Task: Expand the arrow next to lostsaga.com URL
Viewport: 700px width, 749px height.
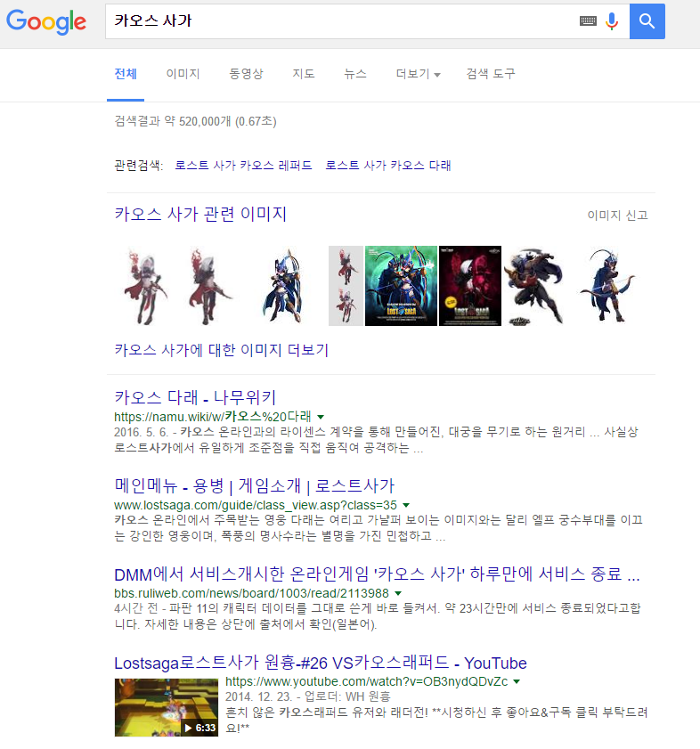Action: pyautogui.click(x=406, y=505)
